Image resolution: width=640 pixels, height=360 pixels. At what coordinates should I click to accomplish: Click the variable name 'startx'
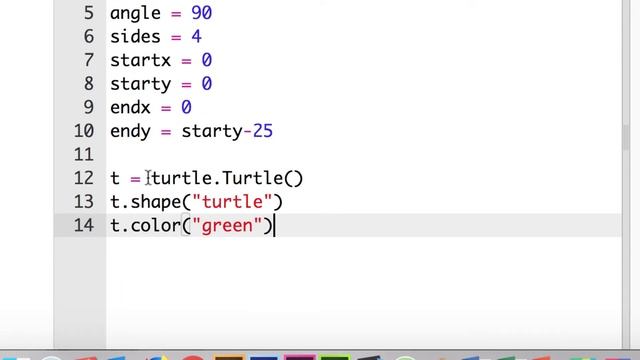[x=140, y=60]
